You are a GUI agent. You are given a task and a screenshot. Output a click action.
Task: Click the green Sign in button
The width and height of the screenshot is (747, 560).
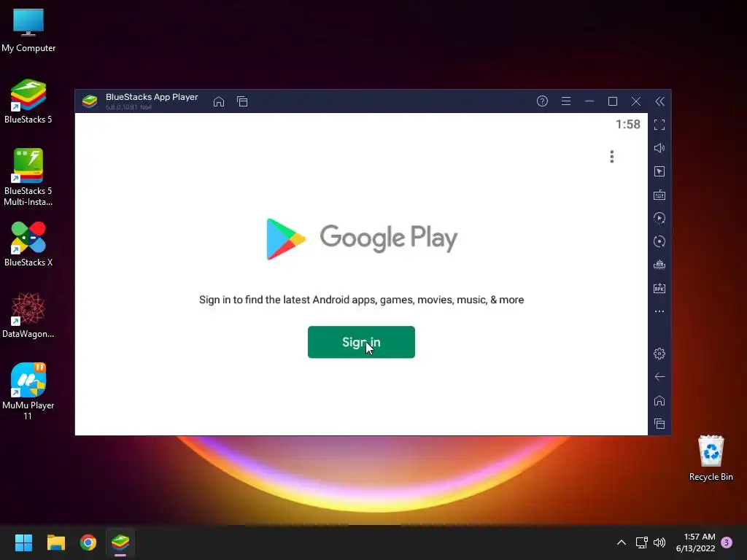[x=361, y=342]
